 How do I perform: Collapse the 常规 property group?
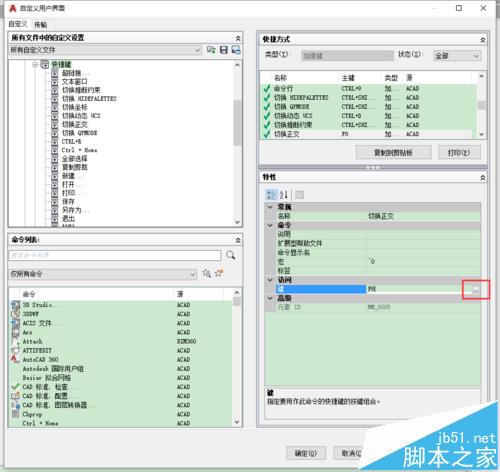270,207
